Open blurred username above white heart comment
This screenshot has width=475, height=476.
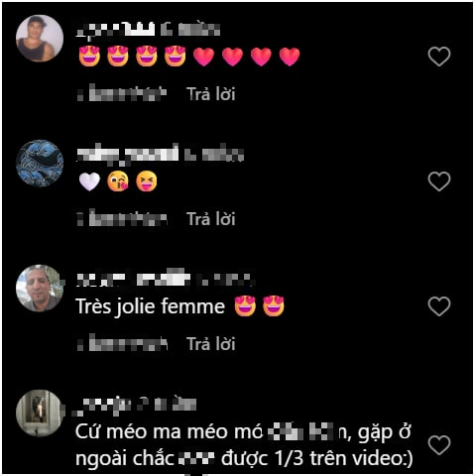(x=128, y=154)
